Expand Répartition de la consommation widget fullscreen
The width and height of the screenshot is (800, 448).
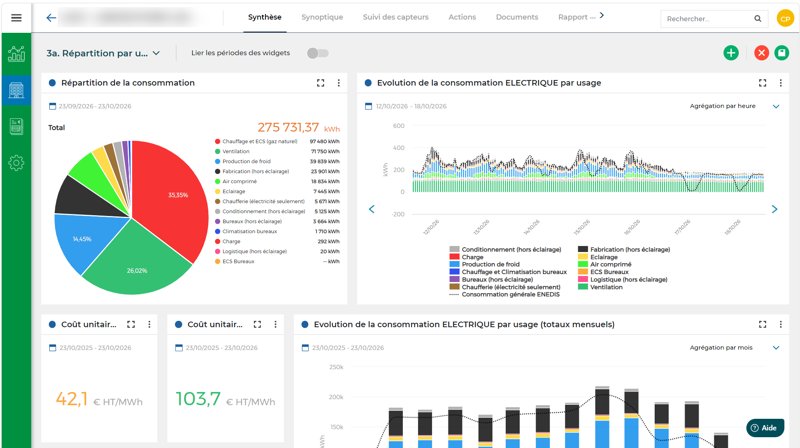(x=320, y=83)
